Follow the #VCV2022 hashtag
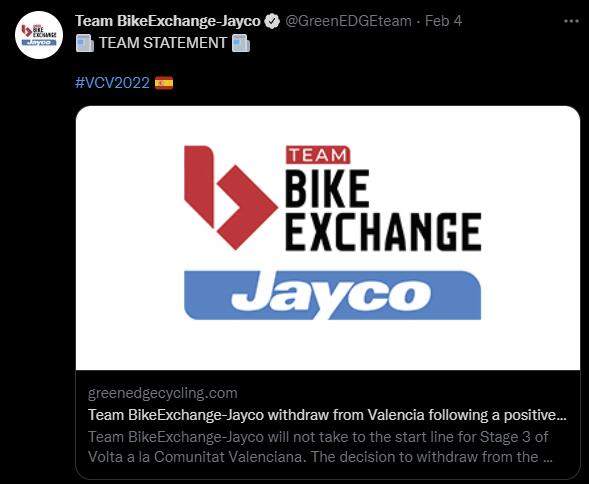This screenshot has height=484, width=589. [112, 83]
